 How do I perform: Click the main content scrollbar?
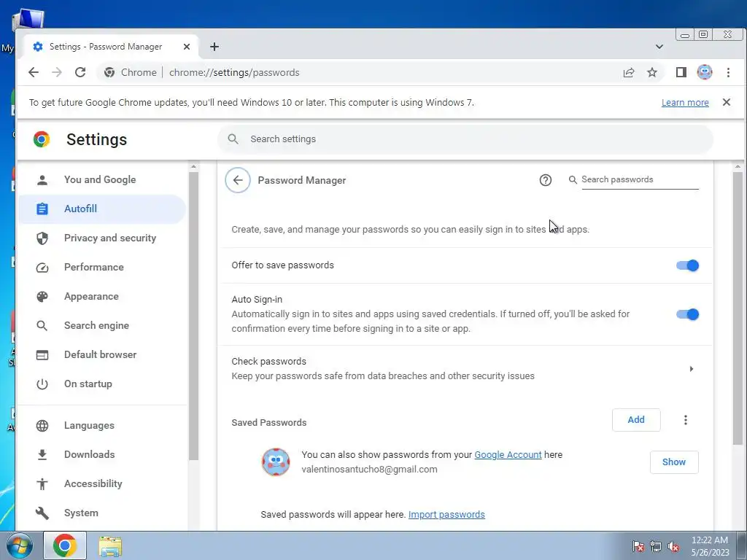(x=738, y=308)
